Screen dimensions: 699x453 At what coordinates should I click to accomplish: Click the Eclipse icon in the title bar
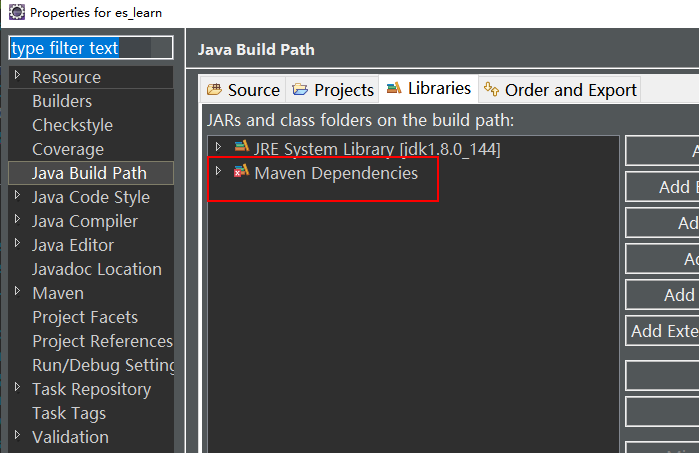[x=17, y=12]
